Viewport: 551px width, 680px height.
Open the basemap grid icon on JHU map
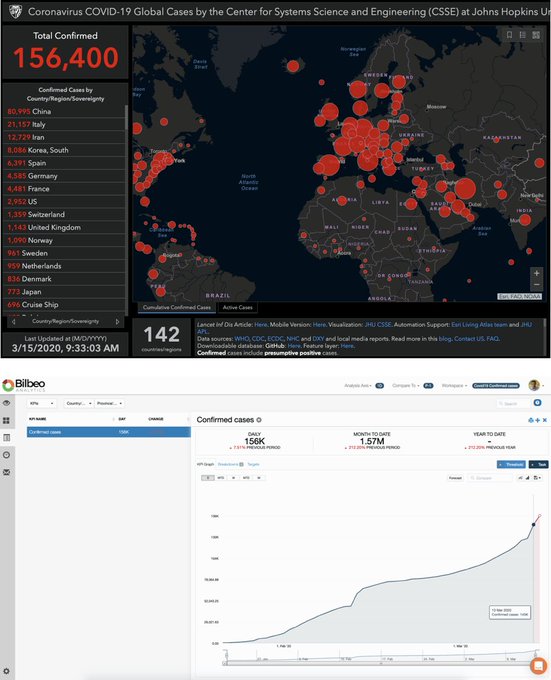click(536, 35)
